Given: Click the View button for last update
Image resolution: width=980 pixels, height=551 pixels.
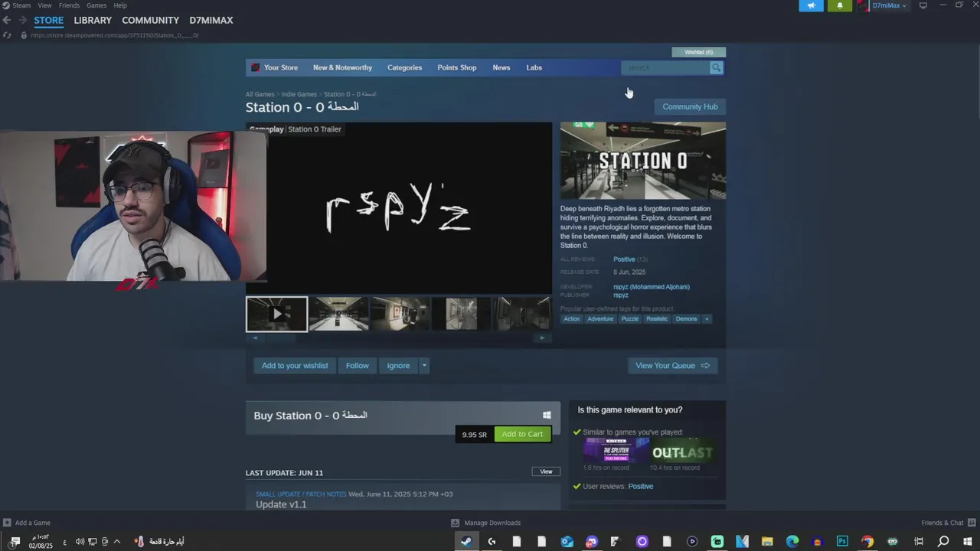Looking at the screenshot, I should coord(546,471).
